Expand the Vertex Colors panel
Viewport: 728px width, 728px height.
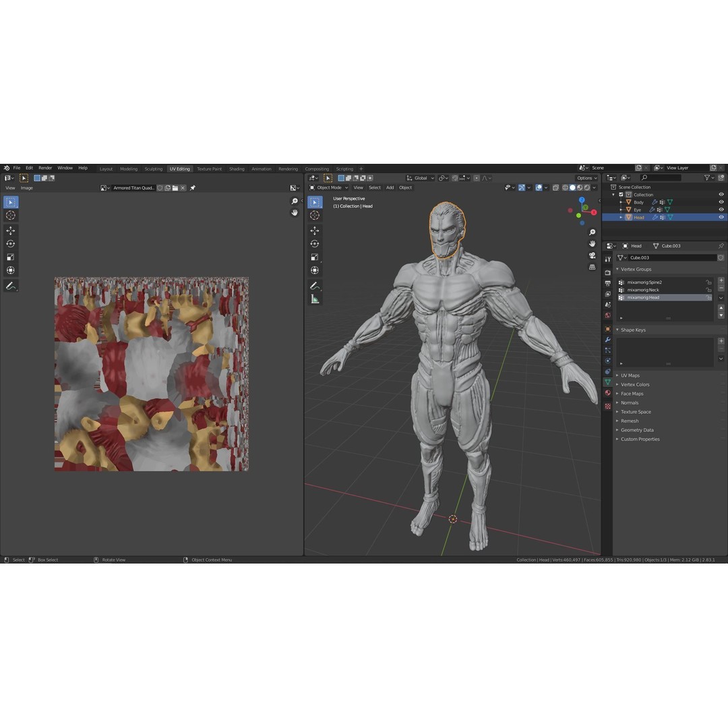pyautogui.click(x=617, y=384)
